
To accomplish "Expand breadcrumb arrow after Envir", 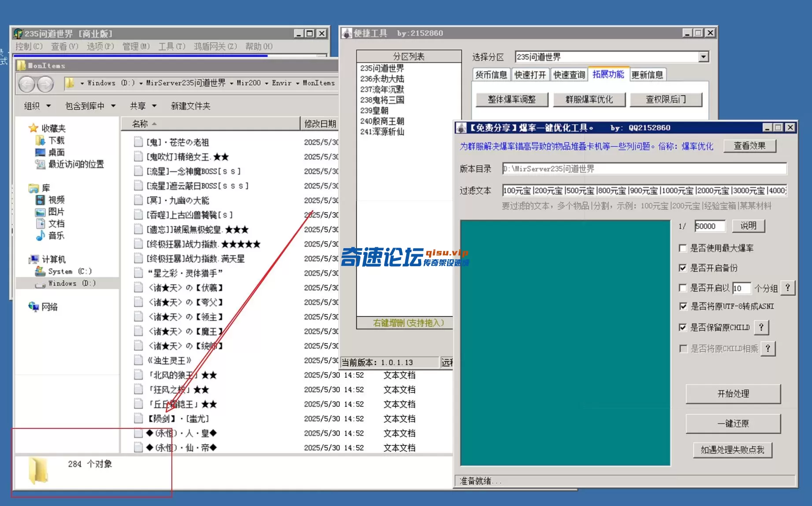I will (x=297, y=83).
